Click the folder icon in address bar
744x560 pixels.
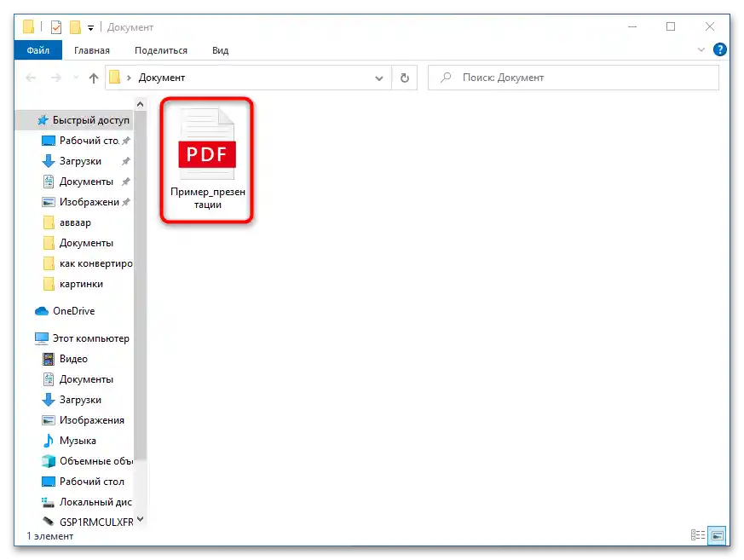point(114,77)
